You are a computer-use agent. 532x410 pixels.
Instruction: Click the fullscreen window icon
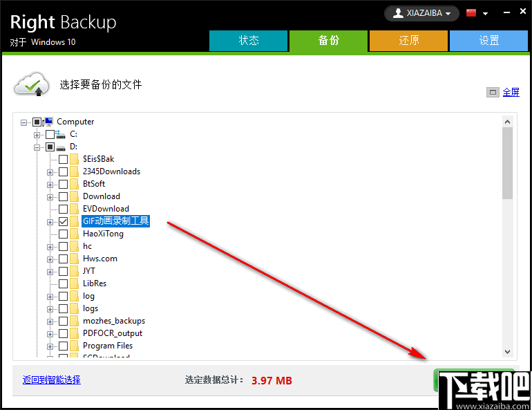tap(493, 93)
